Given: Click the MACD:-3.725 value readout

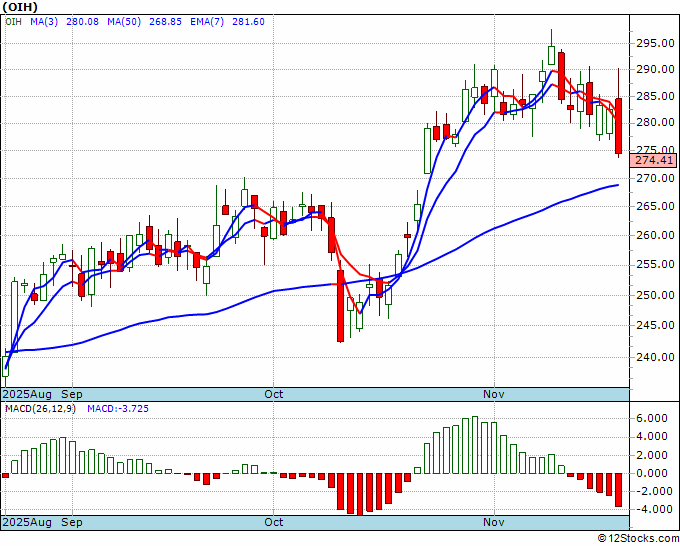Looking at the screenshot, I should [x=118, y=409].
